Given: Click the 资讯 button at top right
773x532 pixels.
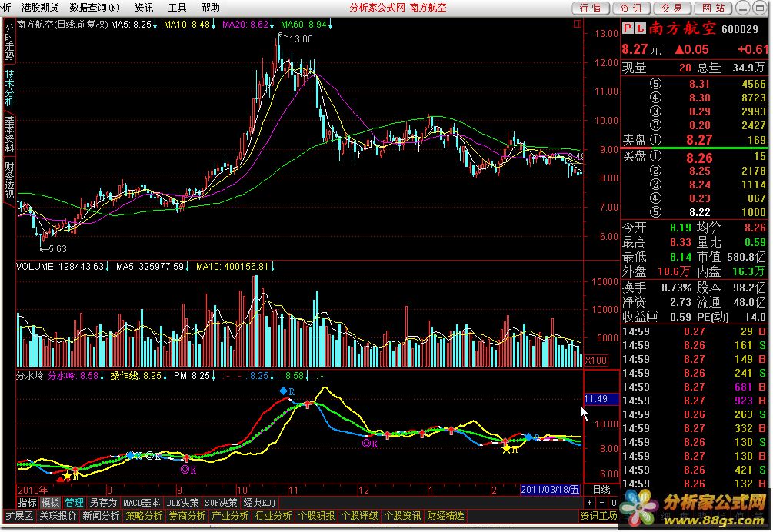Looking at the screenshot, I should pos(631,8).
